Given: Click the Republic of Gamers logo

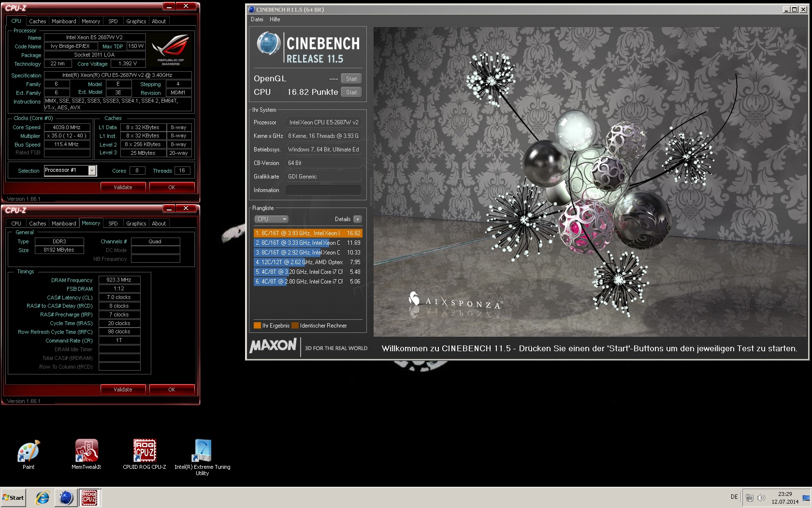Looking at the screenshot, I should tap(170, 50).
